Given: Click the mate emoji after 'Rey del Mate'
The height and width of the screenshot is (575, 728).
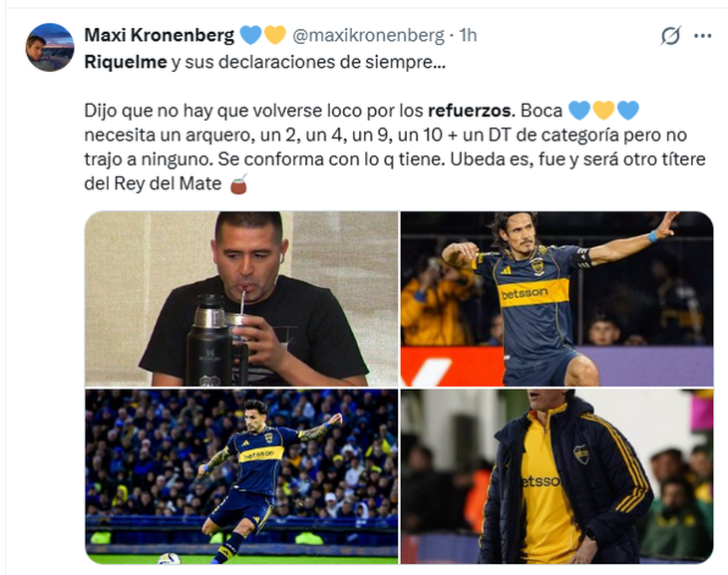Looking at the screenshot, I should click(238, 183).
